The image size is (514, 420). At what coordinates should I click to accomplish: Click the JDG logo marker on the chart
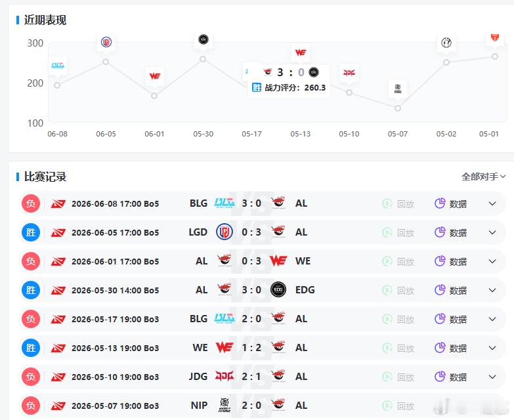coord(349,73)
